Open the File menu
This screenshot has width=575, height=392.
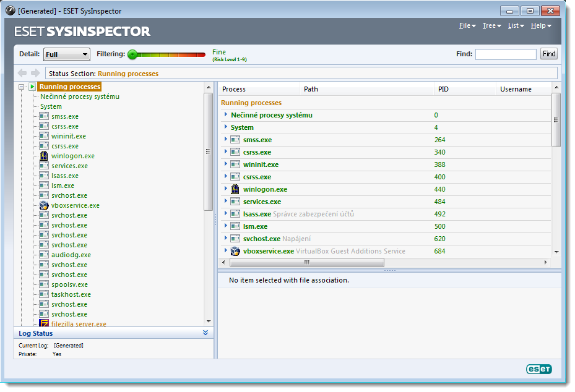coord(467,25)
